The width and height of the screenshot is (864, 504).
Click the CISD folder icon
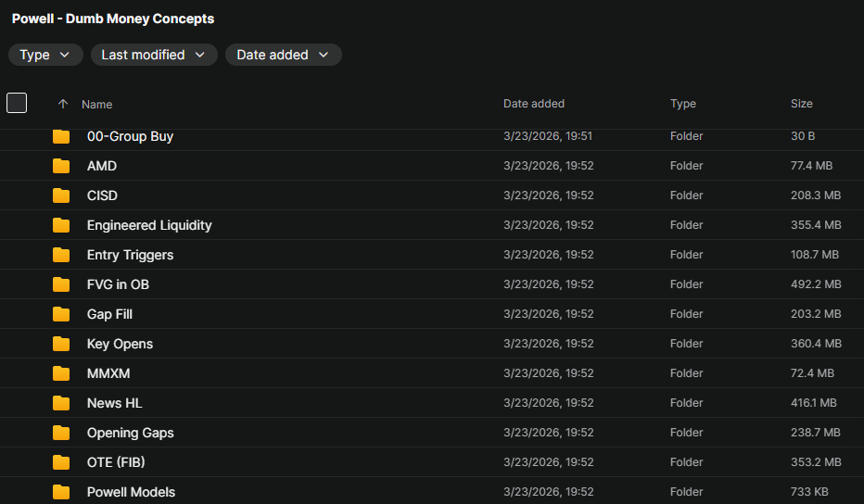pos(61,195)
